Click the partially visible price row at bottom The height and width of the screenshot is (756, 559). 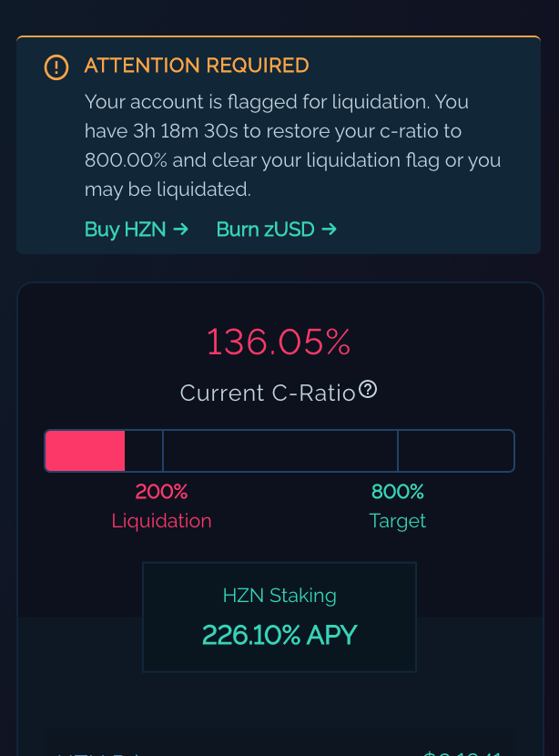pos(279,749)
